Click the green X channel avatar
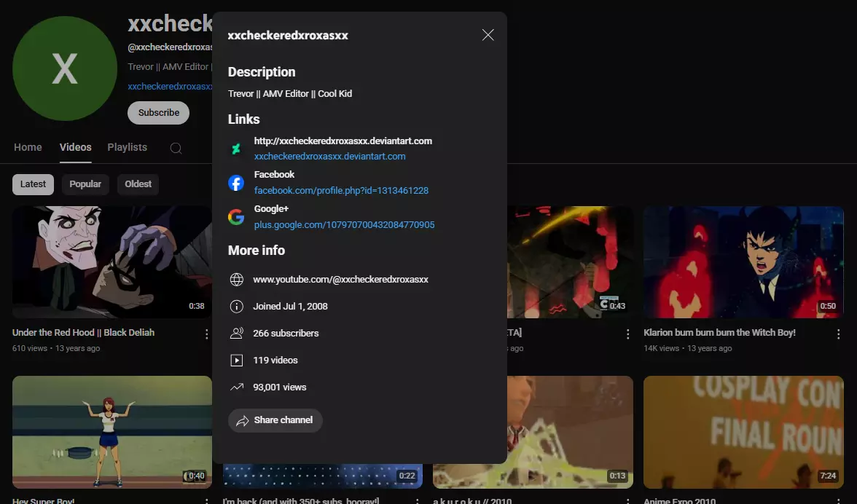 pos(64,68)
